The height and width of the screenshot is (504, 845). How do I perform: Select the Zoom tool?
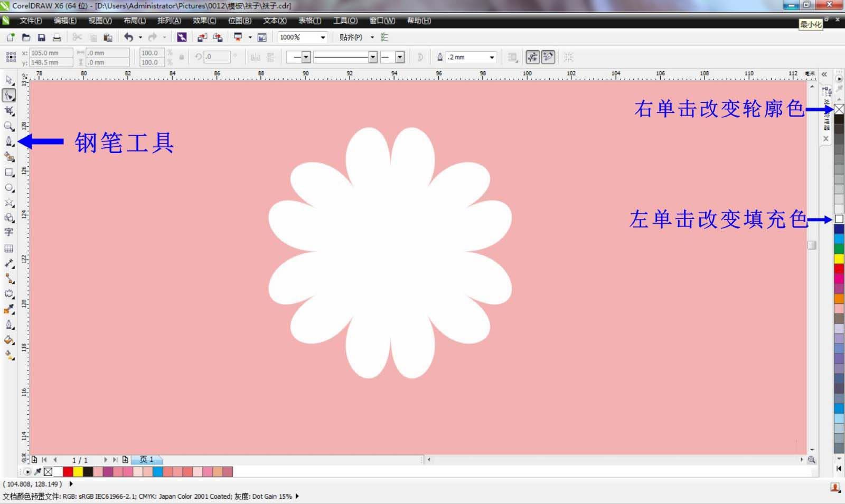[x=9, y=126]
